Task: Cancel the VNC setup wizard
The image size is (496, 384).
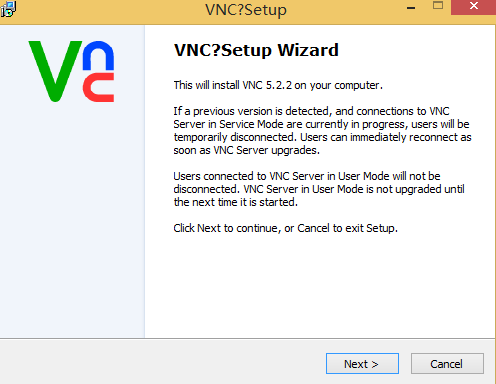Action: click(x=447, y=363)
